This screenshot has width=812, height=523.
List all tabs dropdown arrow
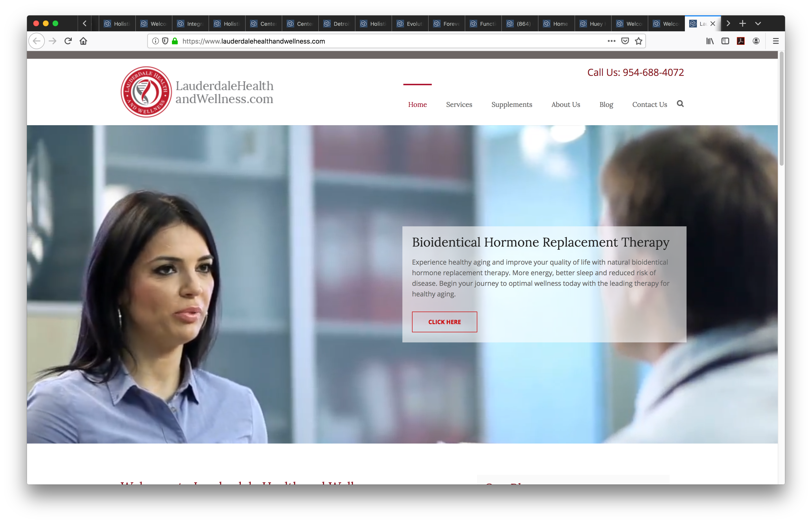pyautogui.click(x=758, y=23)
